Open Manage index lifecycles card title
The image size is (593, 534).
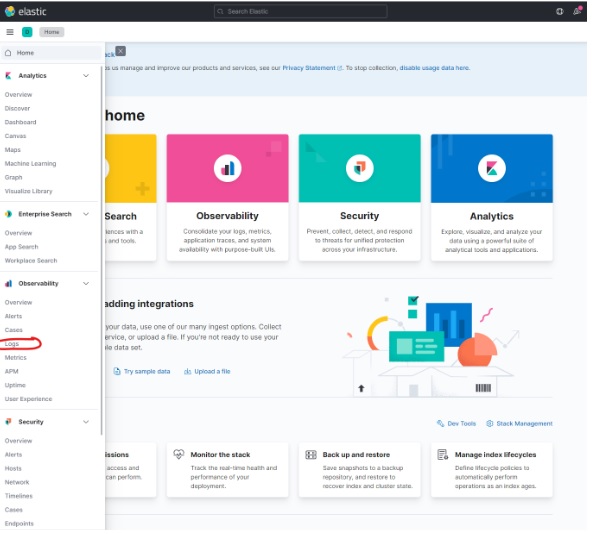(x=495, y=455)
